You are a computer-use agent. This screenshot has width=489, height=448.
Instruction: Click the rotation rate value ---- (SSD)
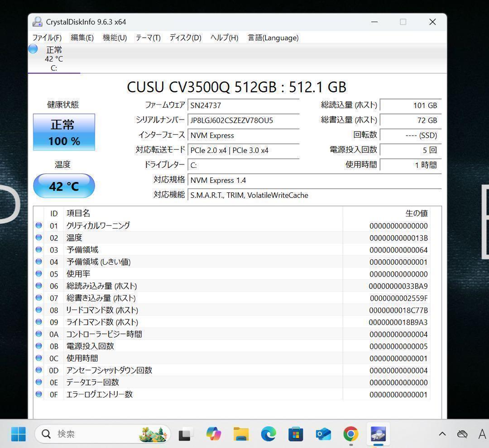pyautogui.click(x=410, y=135)
